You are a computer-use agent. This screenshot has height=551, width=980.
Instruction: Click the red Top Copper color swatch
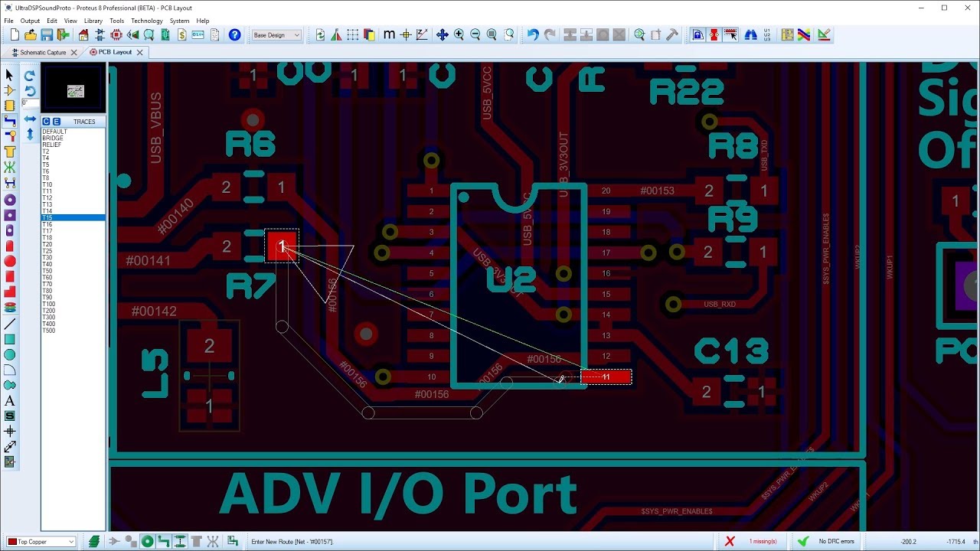pos(12,542)
